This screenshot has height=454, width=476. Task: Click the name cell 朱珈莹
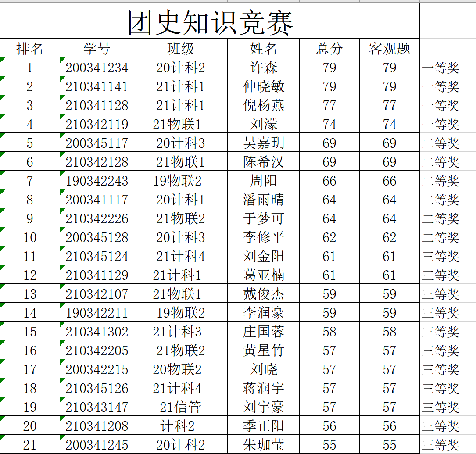[263, 444]
